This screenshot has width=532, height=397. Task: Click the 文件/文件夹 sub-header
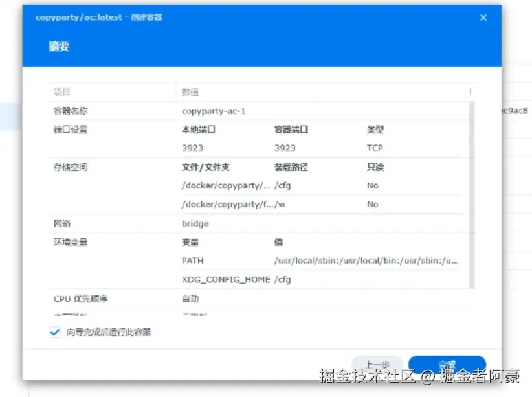pos(206,167)
